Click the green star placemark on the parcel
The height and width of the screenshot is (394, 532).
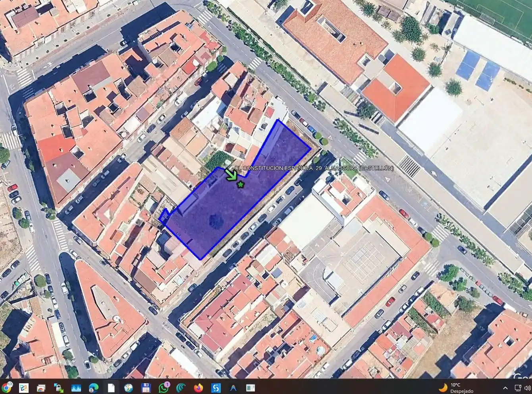coord(240,184)
